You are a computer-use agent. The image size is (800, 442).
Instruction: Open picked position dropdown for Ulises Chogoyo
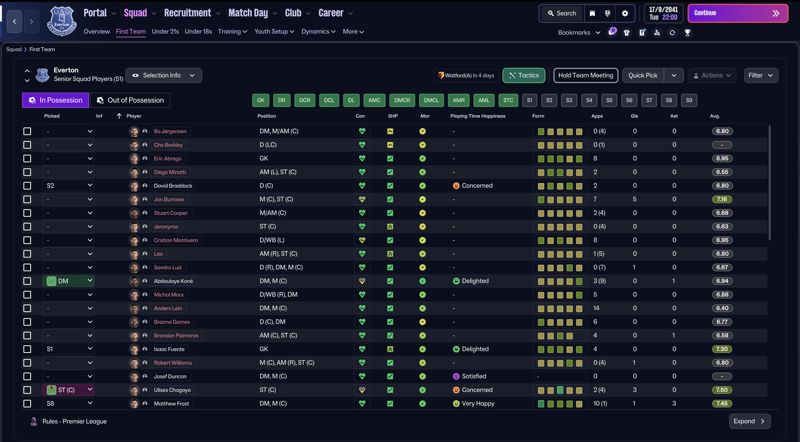[69, 390]
